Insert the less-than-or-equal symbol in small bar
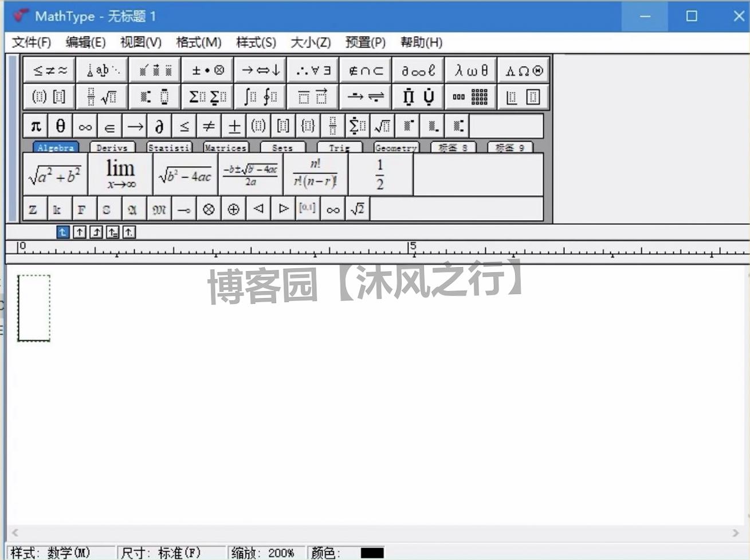The image size is (750, 560). (x=184, y=126)
